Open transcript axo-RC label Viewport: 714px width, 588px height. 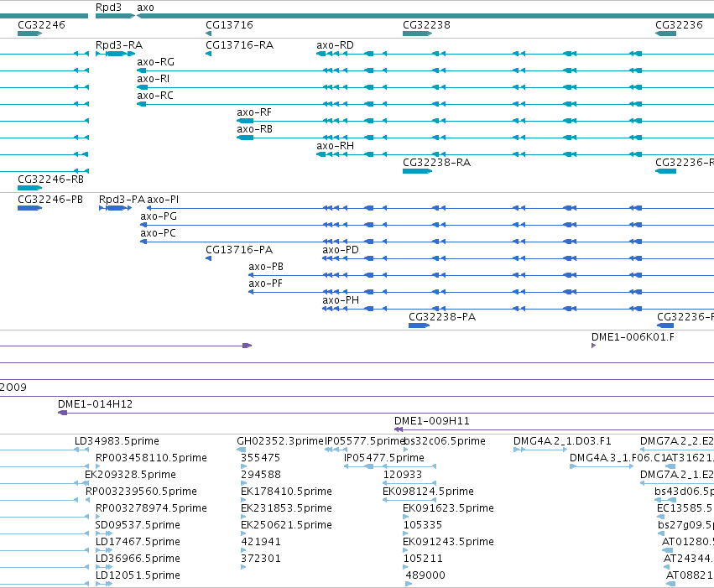click(x=155, y=96)
